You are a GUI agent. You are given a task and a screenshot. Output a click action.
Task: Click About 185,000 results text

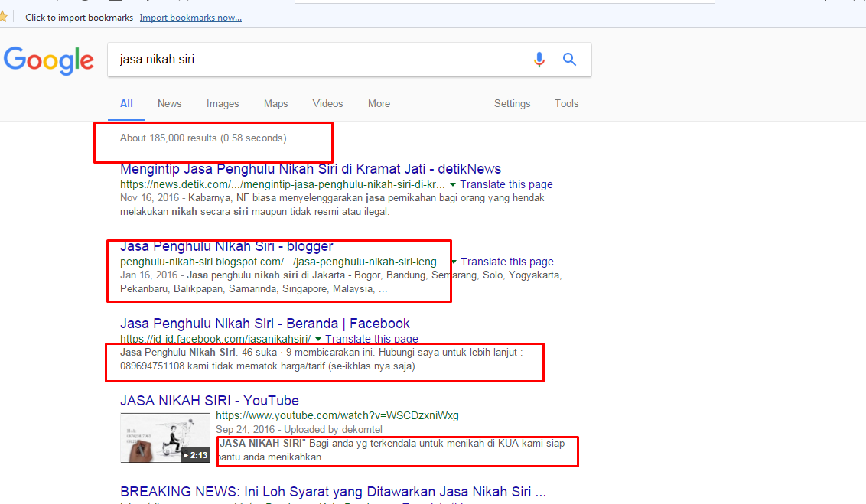(x=203, y=138)
